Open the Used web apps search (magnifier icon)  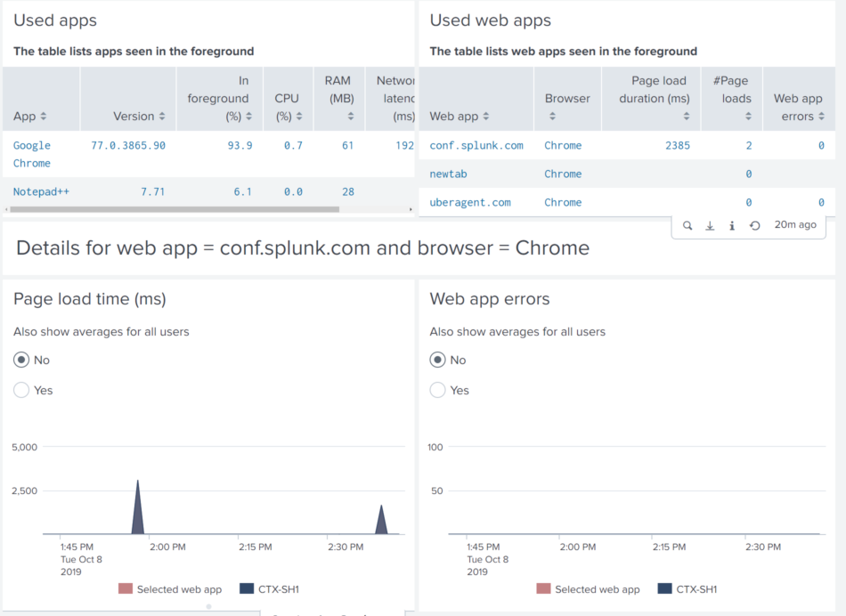(687, 226)
